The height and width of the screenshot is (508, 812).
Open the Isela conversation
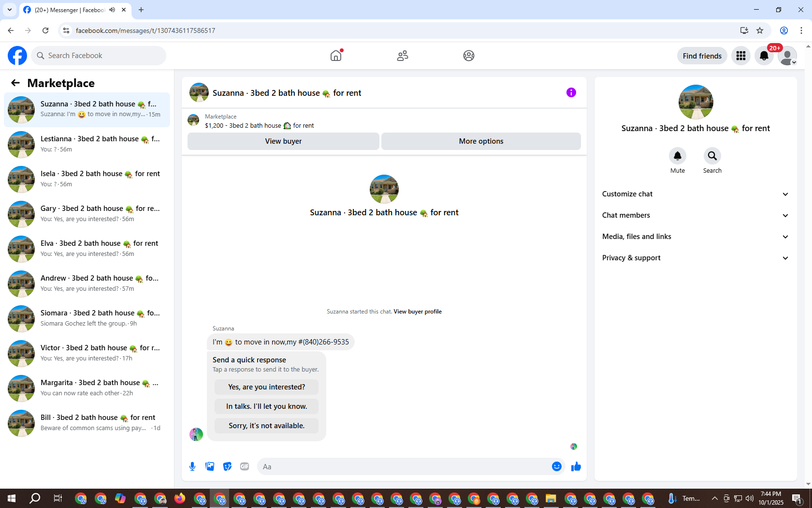coord(87,179)
